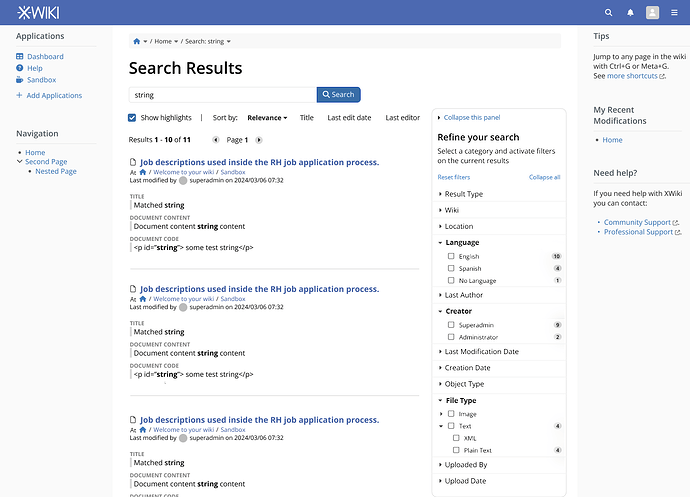Open Dashboard application in sidebar
690x497 pixels.
45,57
